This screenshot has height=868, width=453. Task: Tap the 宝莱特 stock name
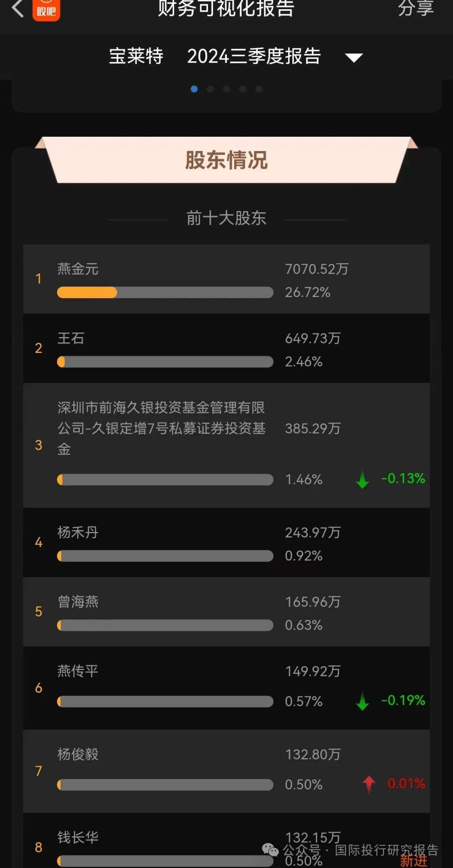point(136,57)
